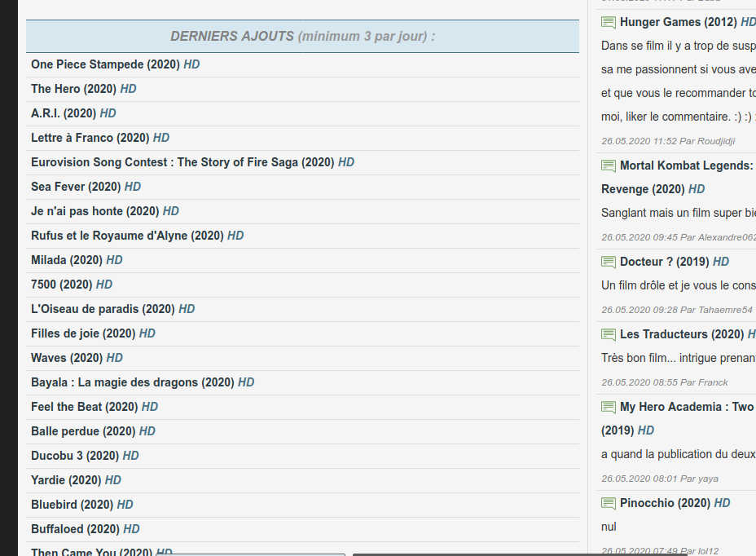The width and height of the screenshot is (756, 556).
Task: Click comment icon beside Les Traducteurs
Action: pos(609,334)
